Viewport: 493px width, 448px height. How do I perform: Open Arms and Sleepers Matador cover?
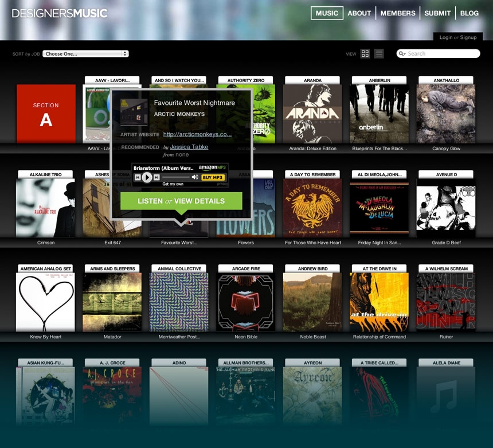(x=112, y=302)
